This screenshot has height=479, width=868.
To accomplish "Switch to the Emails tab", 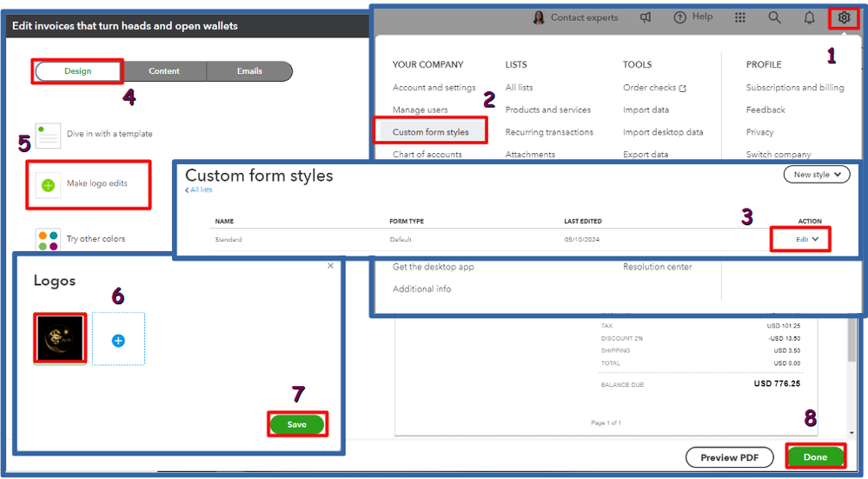I will coord(249,71).
